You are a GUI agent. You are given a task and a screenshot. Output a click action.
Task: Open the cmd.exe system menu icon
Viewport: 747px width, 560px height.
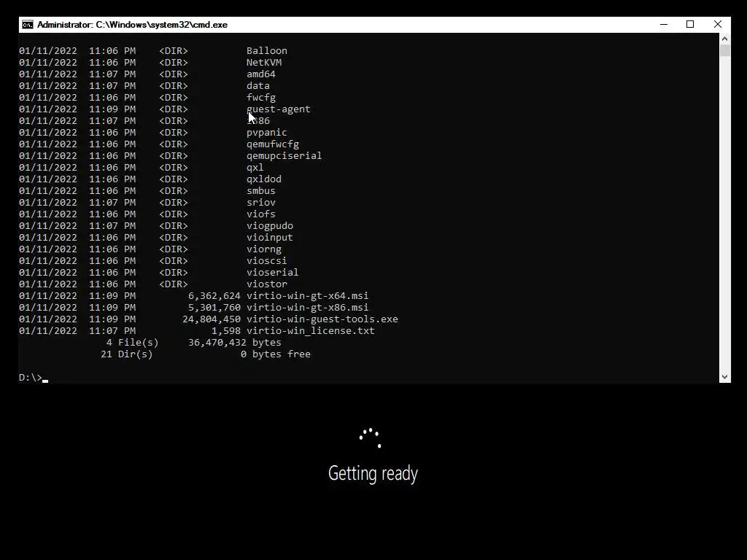28,25
